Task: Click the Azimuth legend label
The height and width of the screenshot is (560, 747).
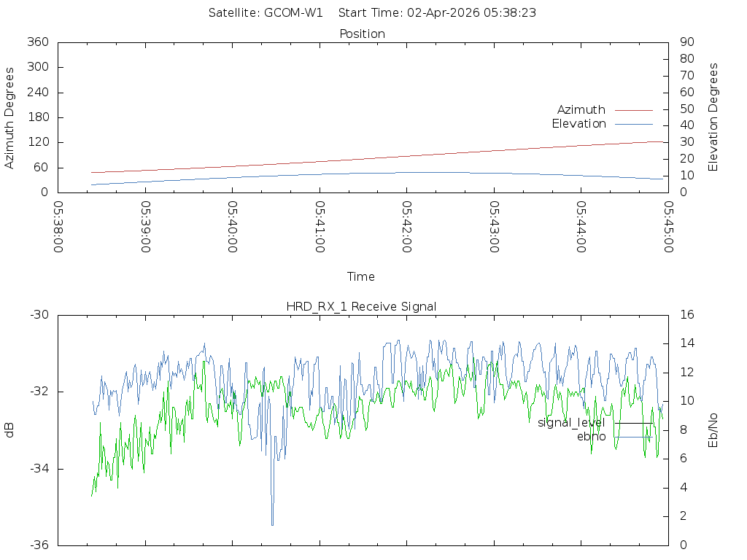Action: pyautogui.click(x=581, y=110)
